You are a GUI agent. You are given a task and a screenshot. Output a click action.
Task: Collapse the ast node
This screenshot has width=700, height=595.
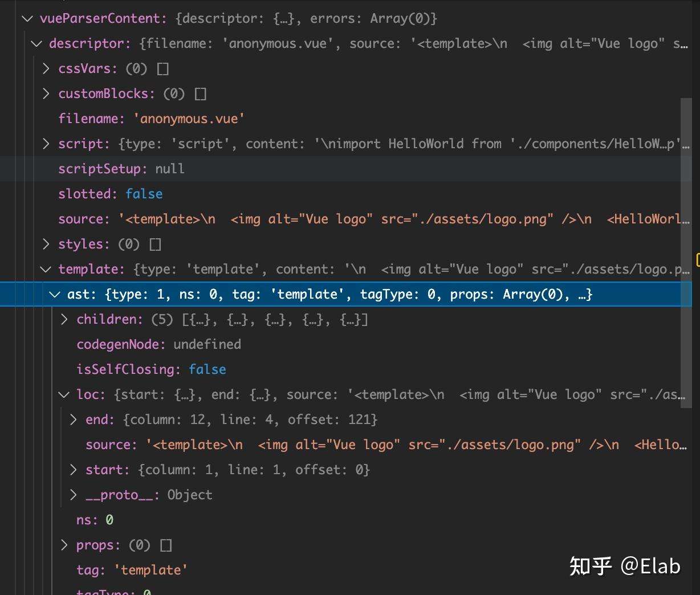point(55,294)
